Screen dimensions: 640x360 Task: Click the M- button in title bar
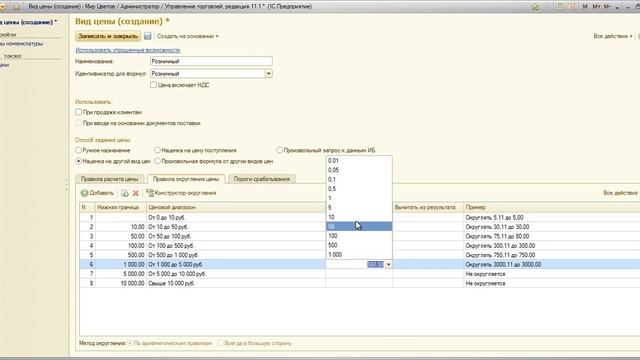pos(607,7)
